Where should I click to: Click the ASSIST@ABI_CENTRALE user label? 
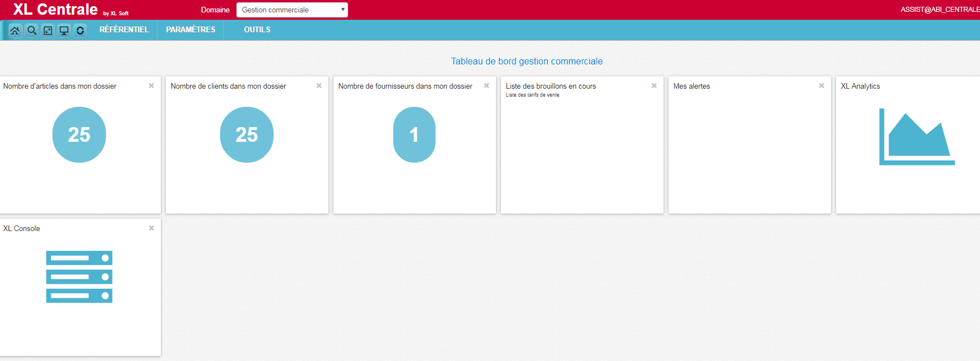[940, 10]
